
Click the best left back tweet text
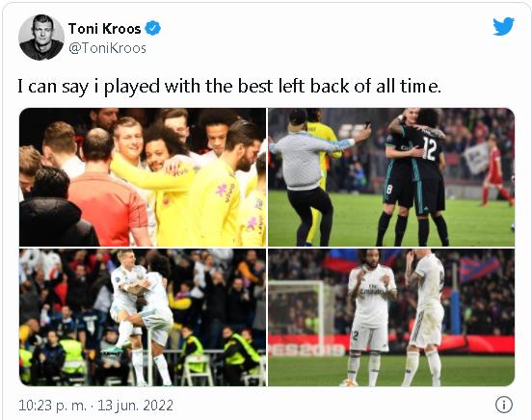point(229,86)
